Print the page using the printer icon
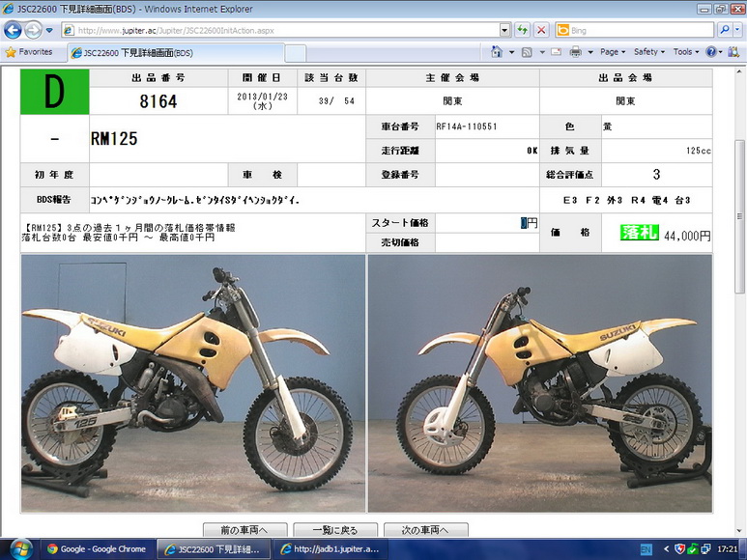This screenshot has width=747, height=560. (576, 52)
